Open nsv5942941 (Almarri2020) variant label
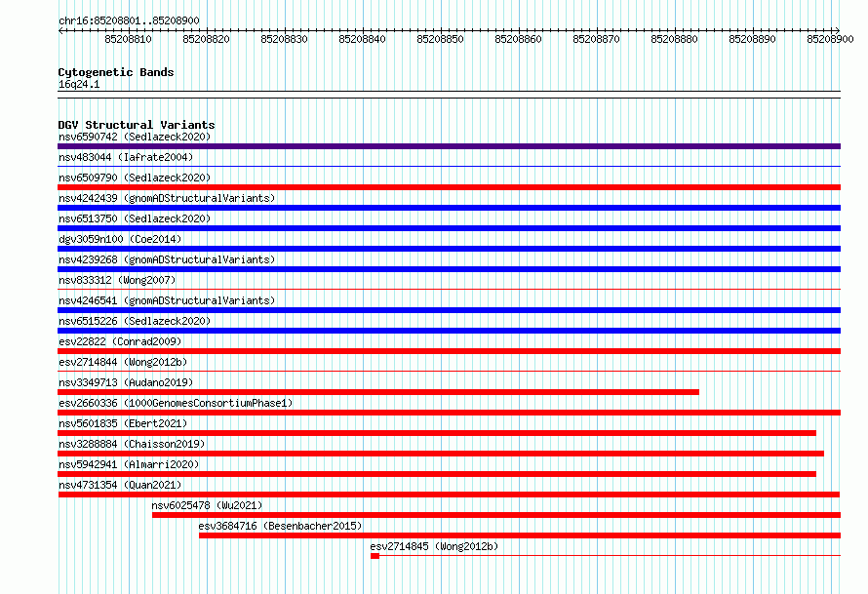868x594 pixels. [129, 464]
